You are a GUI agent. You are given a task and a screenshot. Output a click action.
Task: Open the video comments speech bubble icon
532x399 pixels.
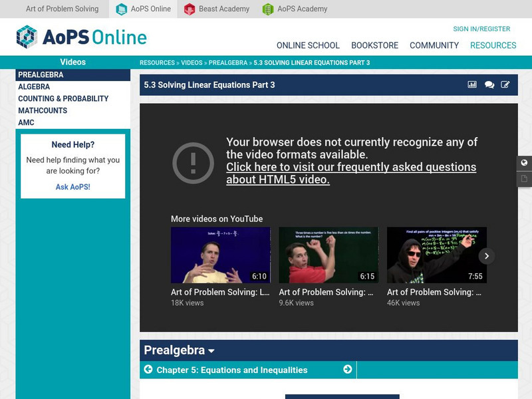point(489,84)
